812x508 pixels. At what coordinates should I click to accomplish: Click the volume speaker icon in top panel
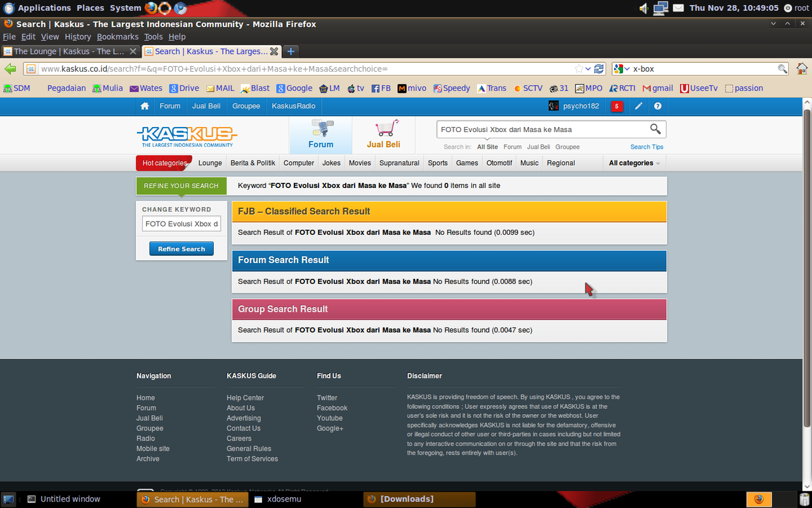(x=643, y=8)
